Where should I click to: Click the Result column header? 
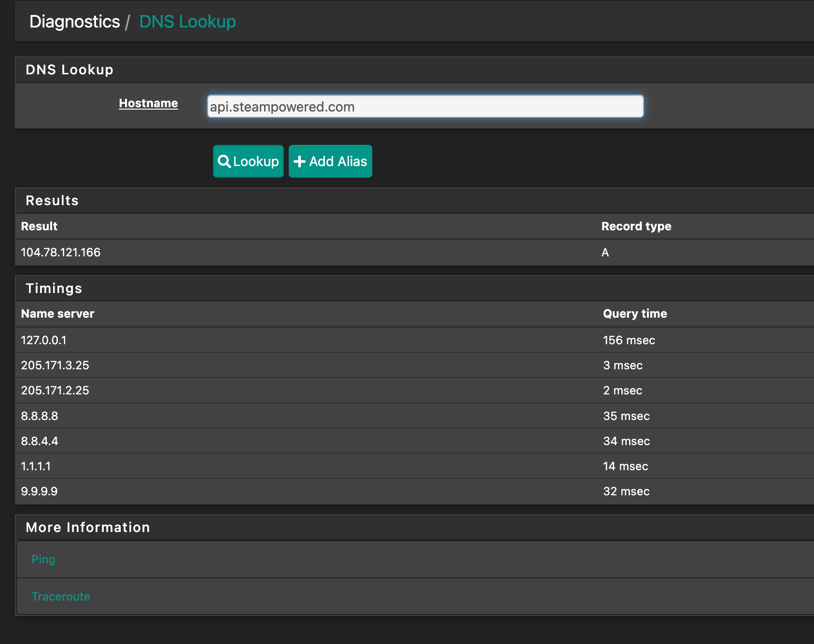pyautogui.click(x=39, y=226)
